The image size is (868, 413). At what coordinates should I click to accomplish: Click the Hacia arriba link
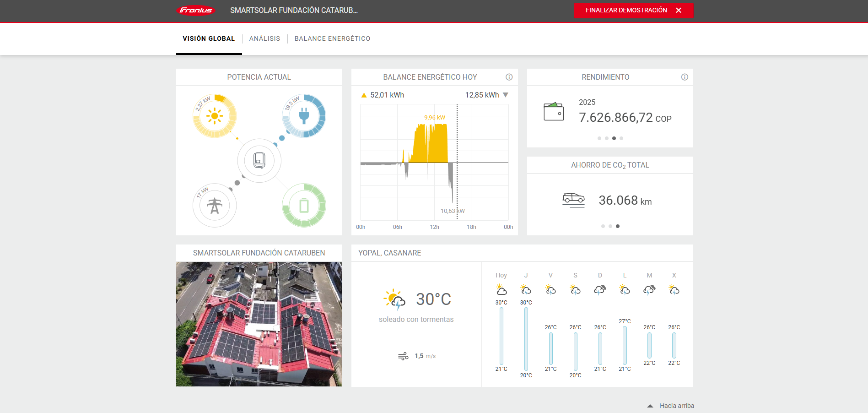click(x=677, y=406)
